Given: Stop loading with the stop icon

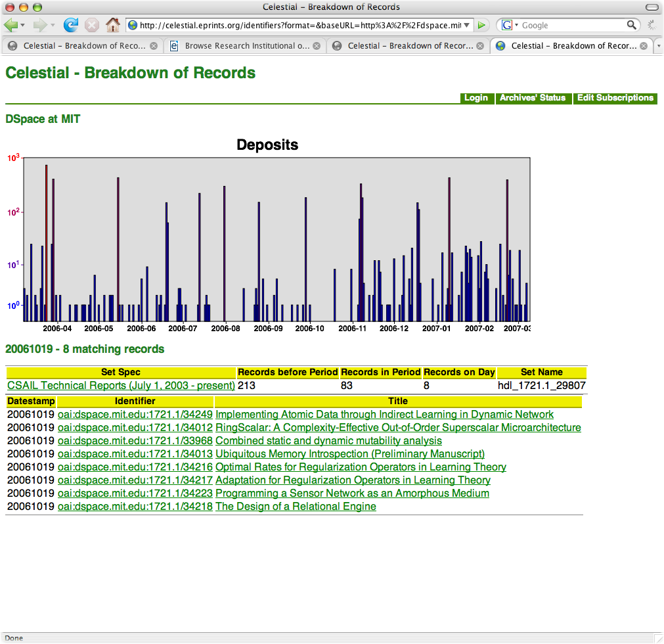Looking at the screenshot, I should tap(91, 26).
